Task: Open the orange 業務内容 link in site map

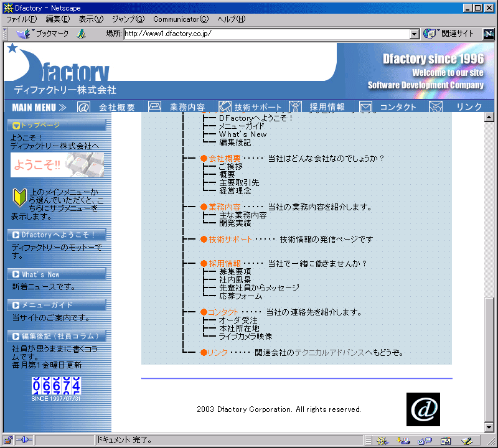Action: (225, 207)
